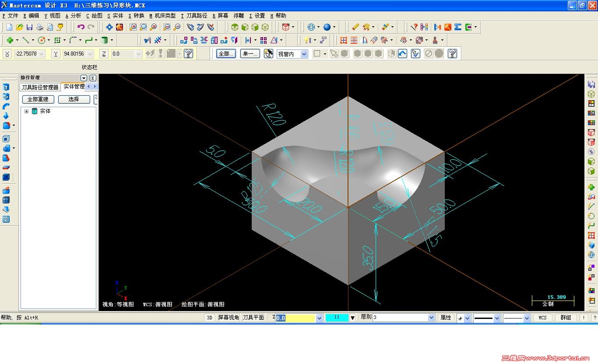The image size is (598, 364).
Task: Open the 层别 level dropdown
Action: pos(431,318)
